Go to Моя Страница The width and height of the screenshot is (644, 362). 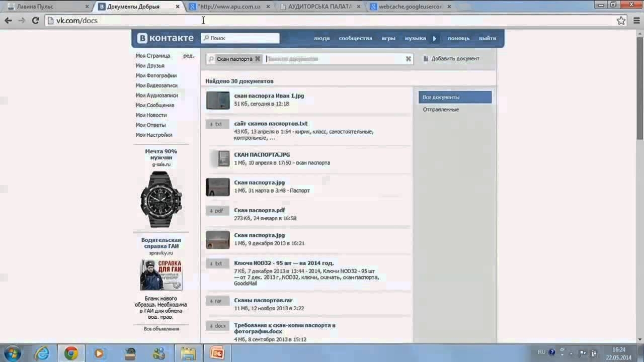click(153, 56)
